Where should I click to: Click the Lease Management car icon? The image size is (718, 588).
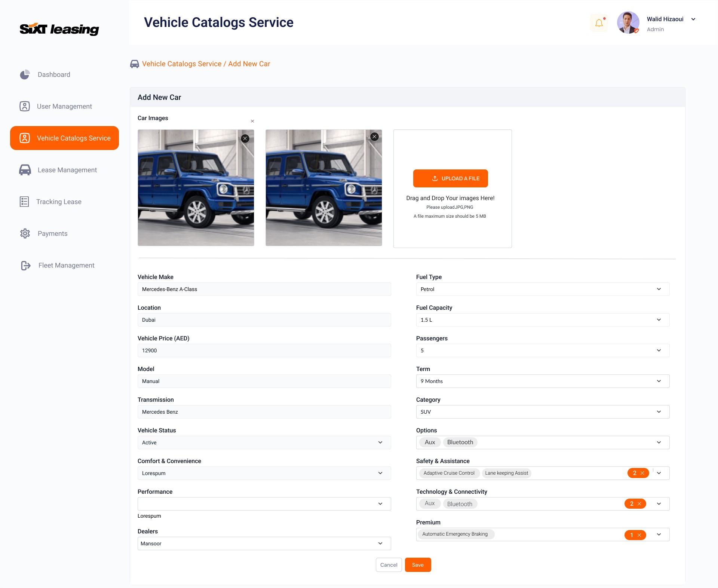pyautogui.click(x=25, y=170)
